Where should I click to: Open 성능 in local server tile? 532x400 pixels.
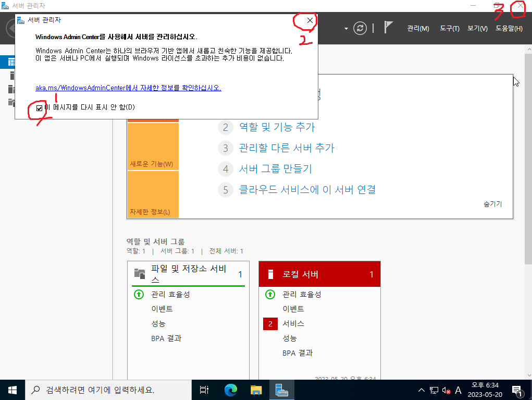pos(289,338)
